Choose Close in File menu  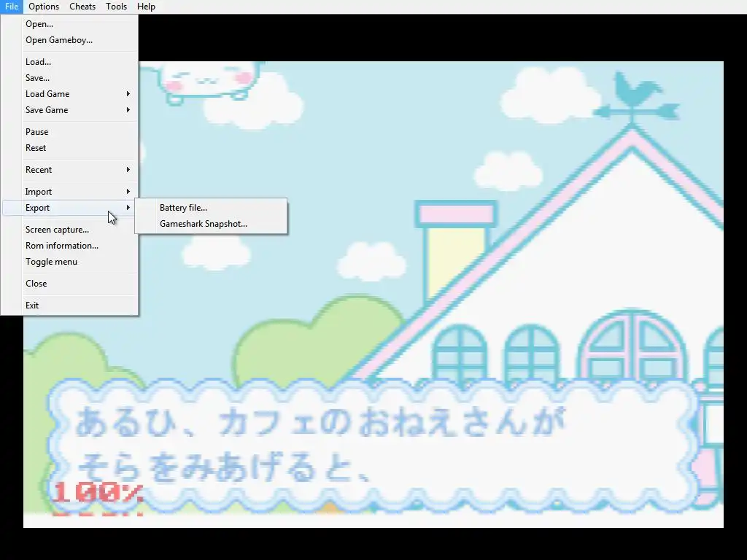coord(69,284)
